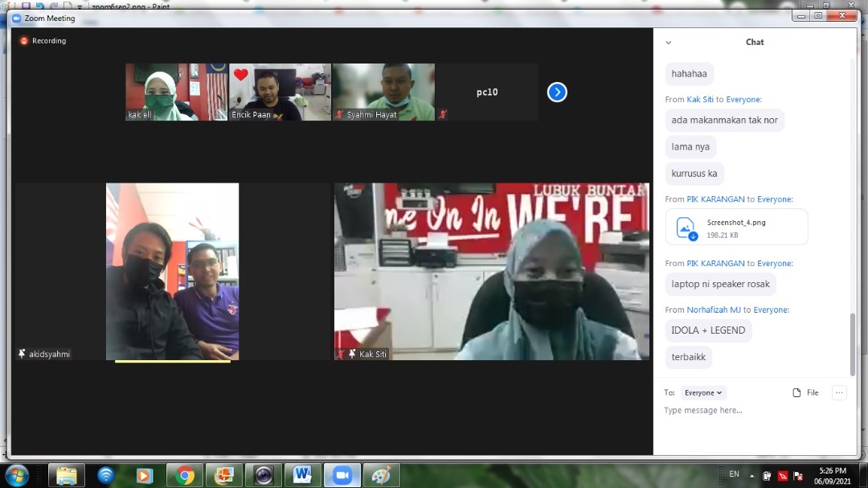
Task: Click the Windows Start button
Action: [x=17, y=475]
